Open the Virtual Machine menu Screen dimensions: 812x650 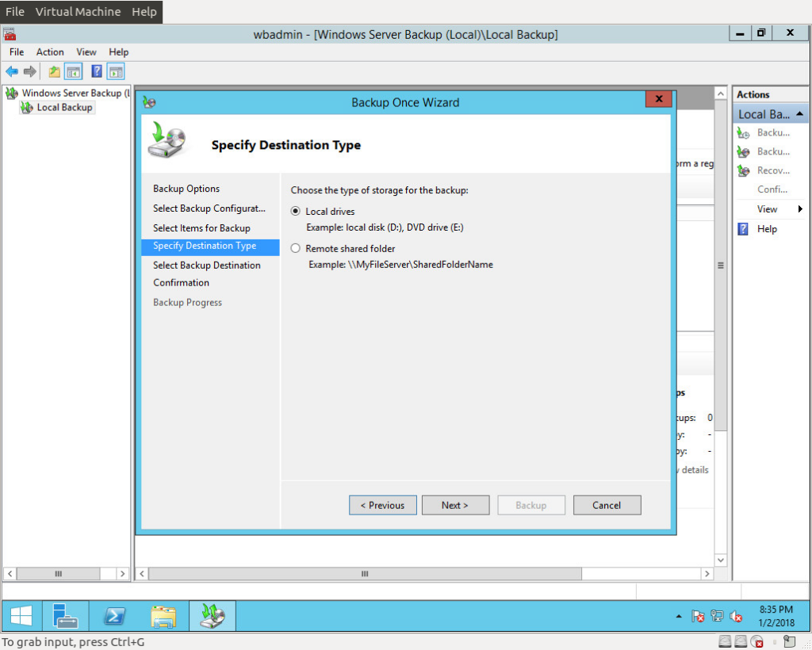78,11
